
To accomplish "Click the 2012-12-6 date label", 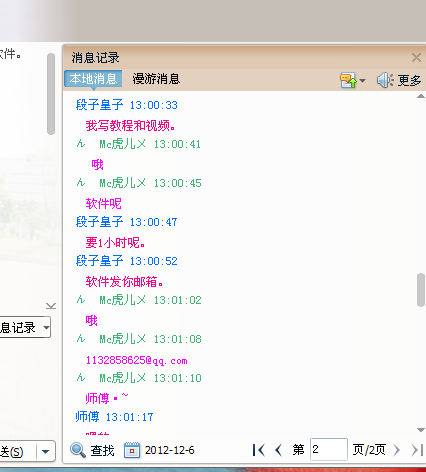I will pyautogui.click(x=169, y=450).
